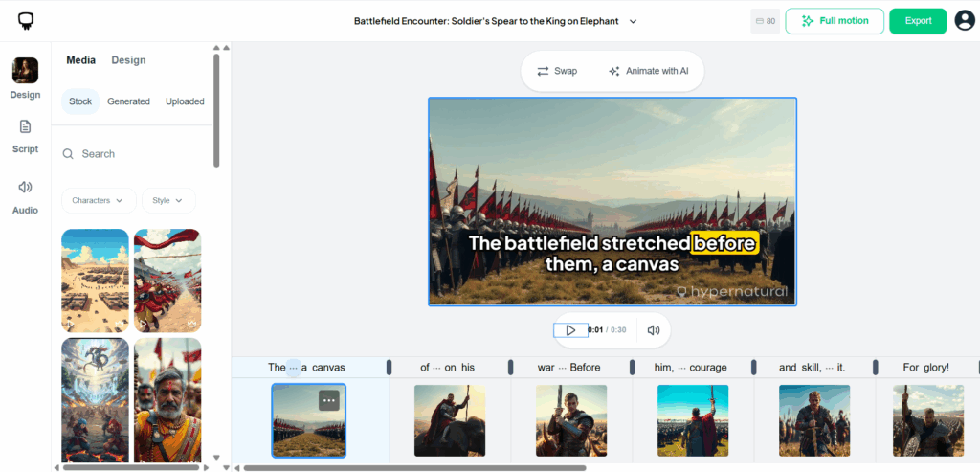Open the Audio panel in sidebar
Screen dimensions: 980x472
click(x=25, y=195)
